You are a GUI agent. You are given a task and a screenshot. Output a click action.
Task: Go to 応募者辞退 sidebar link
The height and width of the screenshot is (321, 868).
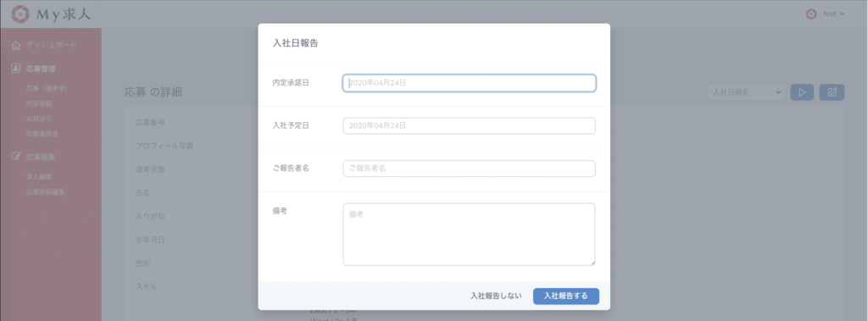[x=42, y=134]
